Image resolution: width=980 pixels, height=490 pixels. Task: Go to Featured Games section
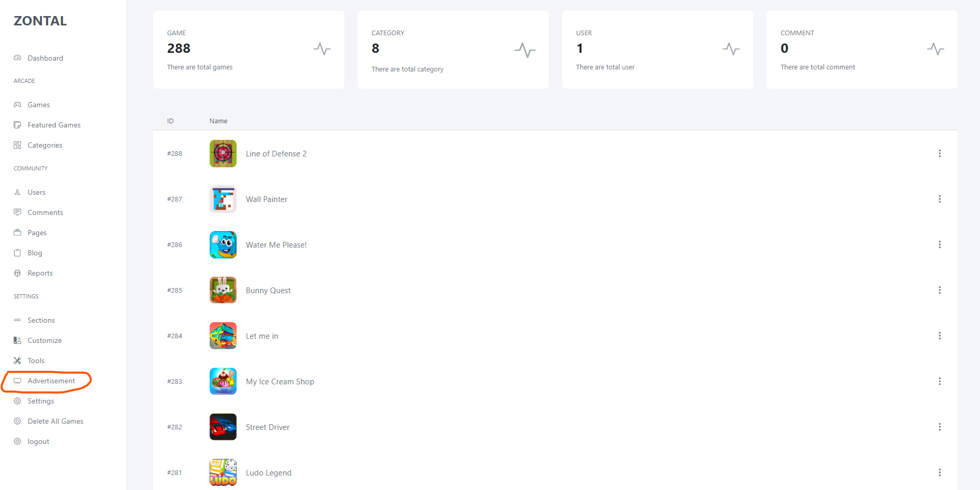click(54, 125)
